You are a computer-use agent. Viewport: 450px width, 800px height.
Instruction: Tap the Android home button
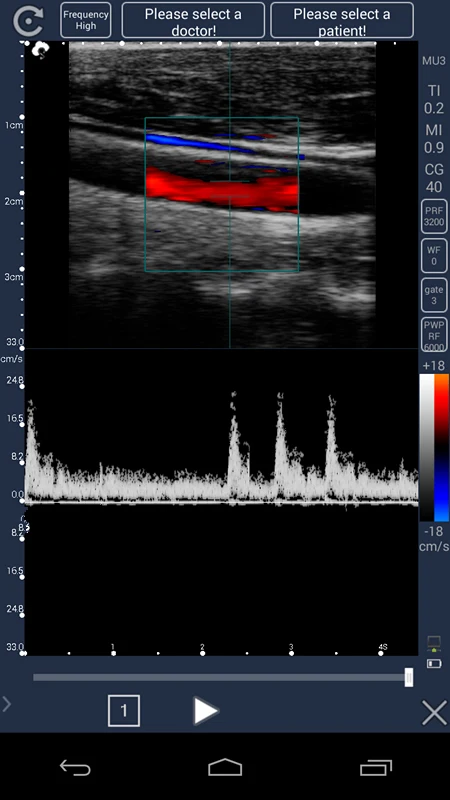pos(225,767)
